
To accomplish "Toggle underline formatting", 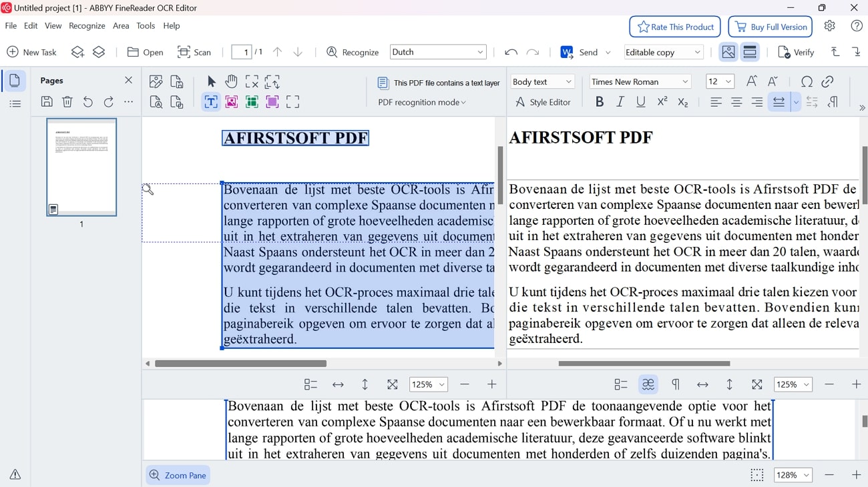I will pyautogui.click(x=641, y=102).
